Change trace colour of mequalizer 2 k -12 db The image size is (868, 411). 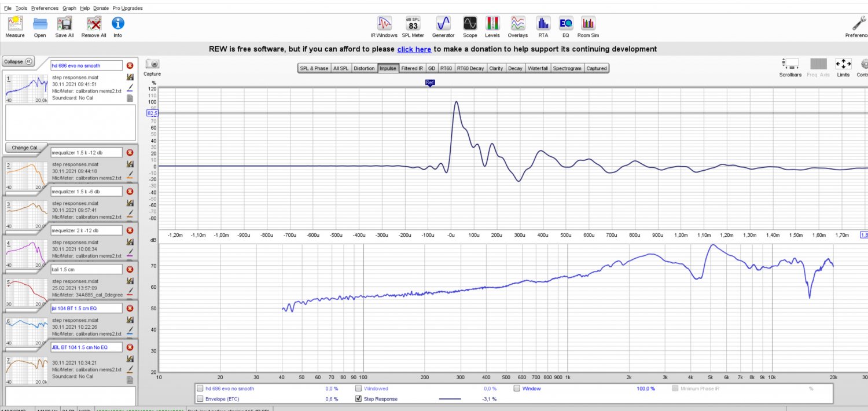click(x=130, y=252)
